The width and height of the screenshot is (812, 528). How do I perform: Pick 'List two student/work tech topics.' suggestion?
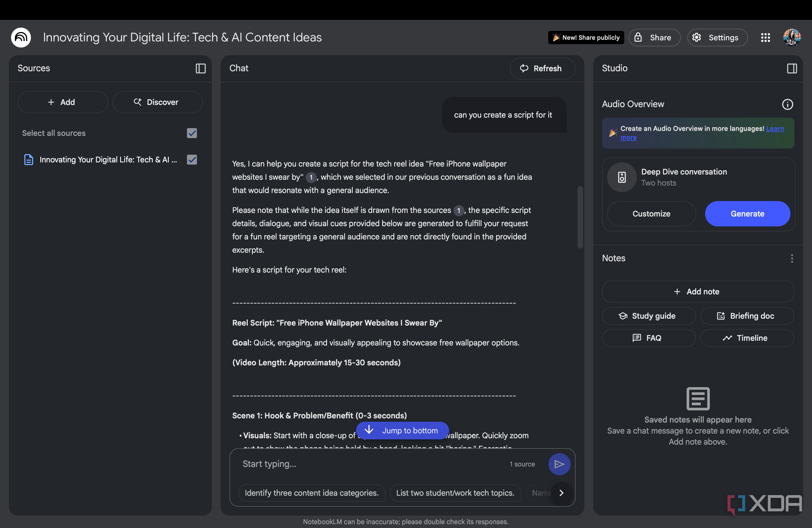click(455, 493)
